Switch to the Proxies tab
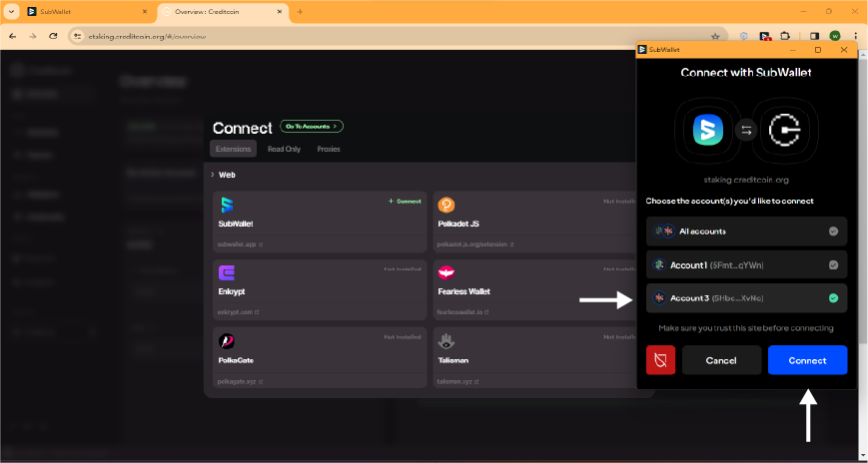Viewport: 868px width, 463px height. click(329, 149)
